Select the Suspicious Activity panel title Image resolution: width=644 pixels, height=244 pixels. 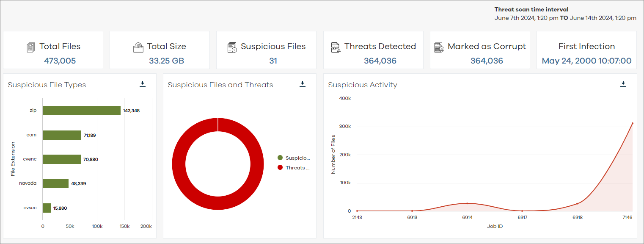coord(363,85)
